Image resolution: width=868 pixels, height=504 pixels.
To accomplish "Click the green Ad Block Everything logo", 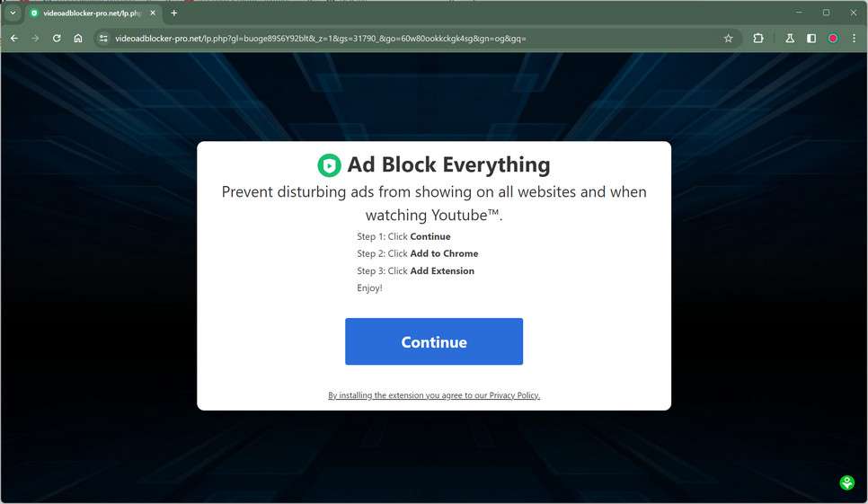I will (x=329, y=165).
